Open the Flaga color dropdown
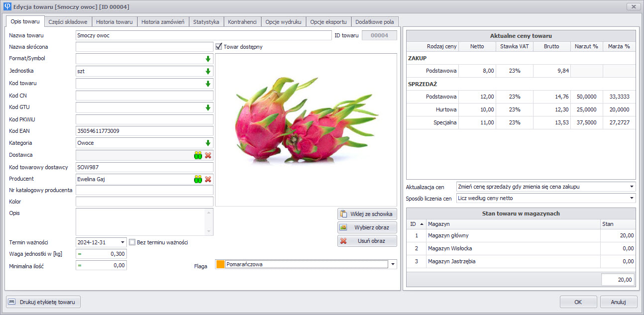 click(x=393, y=264)
